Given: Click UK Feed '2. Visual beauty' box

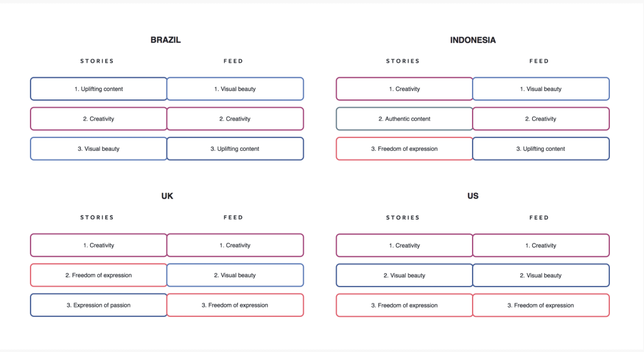Looking at the screenshot, I should click(x=235, y=275).
